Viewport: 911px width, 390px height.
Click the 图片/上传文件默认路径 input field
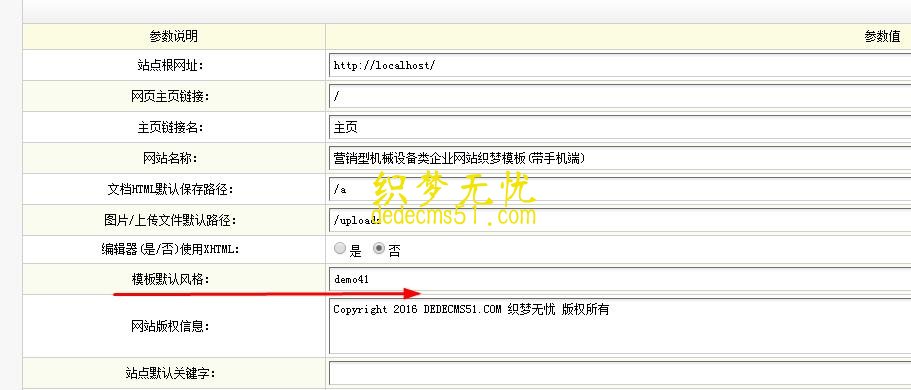(x=619, y=220)
